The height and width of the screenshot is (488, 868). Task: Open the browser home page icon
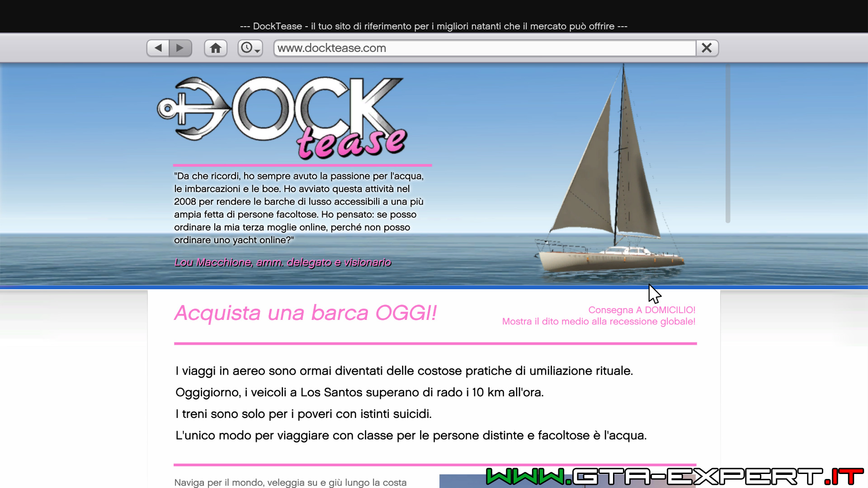(216, 48)
